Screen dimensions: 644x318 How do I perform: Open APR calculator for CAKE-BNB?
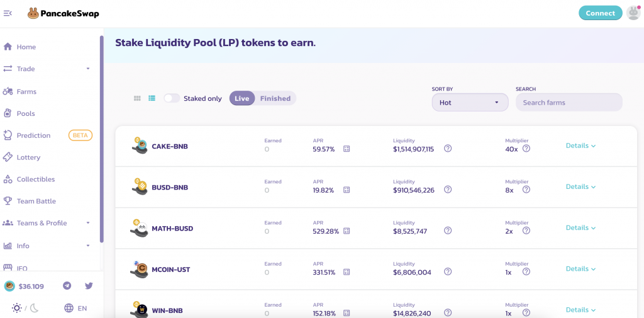coord(347,149)
